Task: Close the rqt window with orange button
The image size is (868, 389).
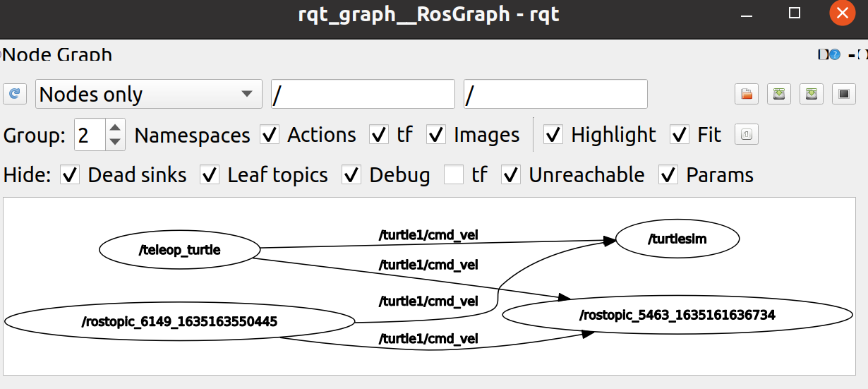Action: (x=842, y=13)
